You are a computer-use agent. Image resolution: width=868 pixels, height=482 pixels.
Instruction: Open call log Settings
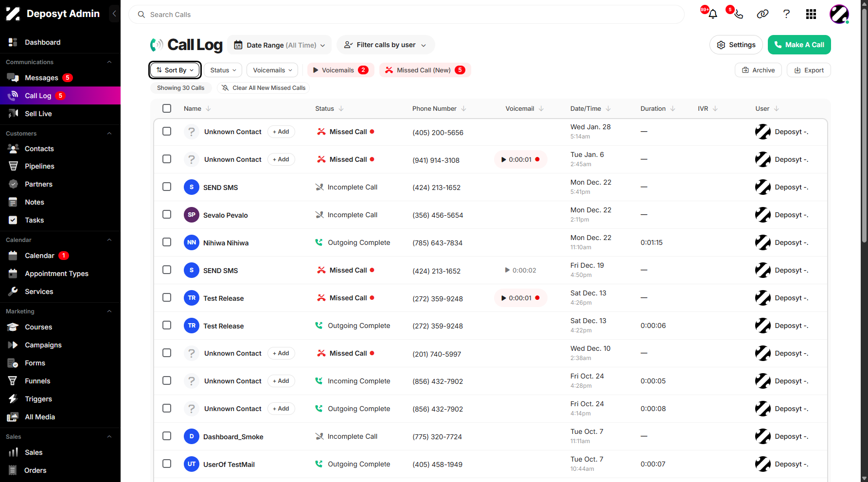pos(736,45)
